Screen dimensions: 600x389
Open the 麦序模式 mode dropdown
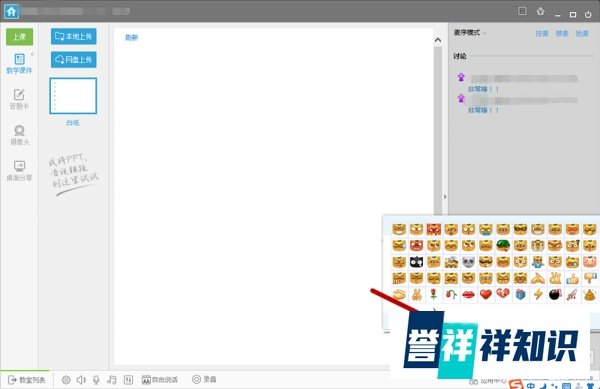[470, 33]
